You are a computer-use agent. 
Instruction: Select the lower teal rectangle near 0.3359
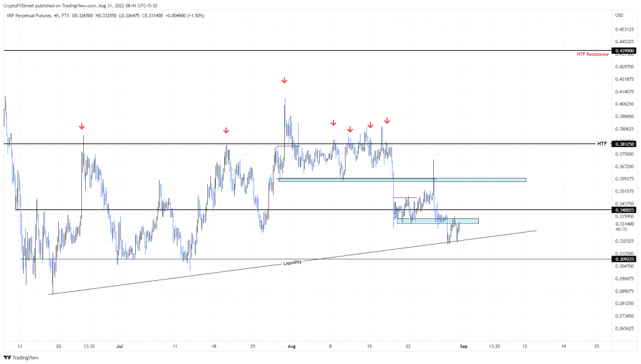point(438,221)
